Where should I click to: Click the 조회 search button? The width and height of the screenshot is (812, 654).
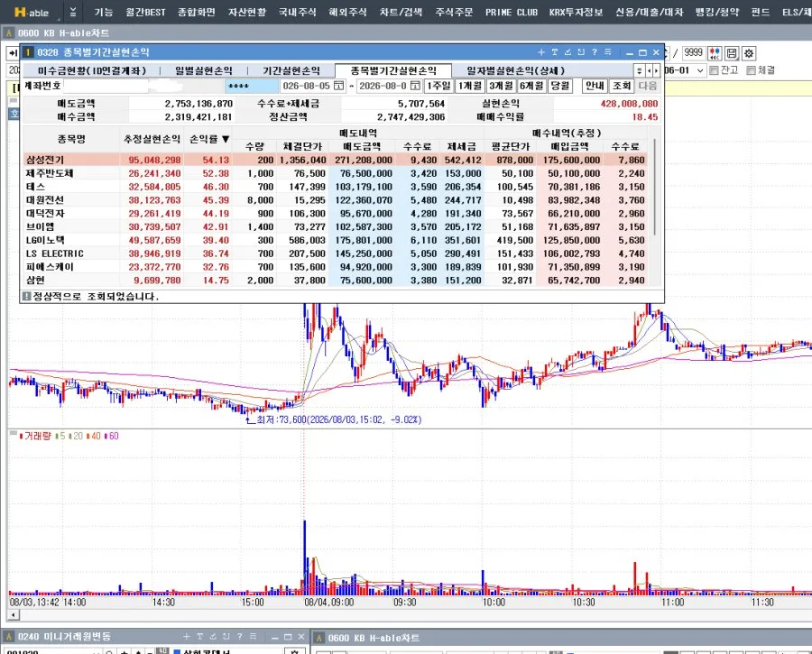622,86
